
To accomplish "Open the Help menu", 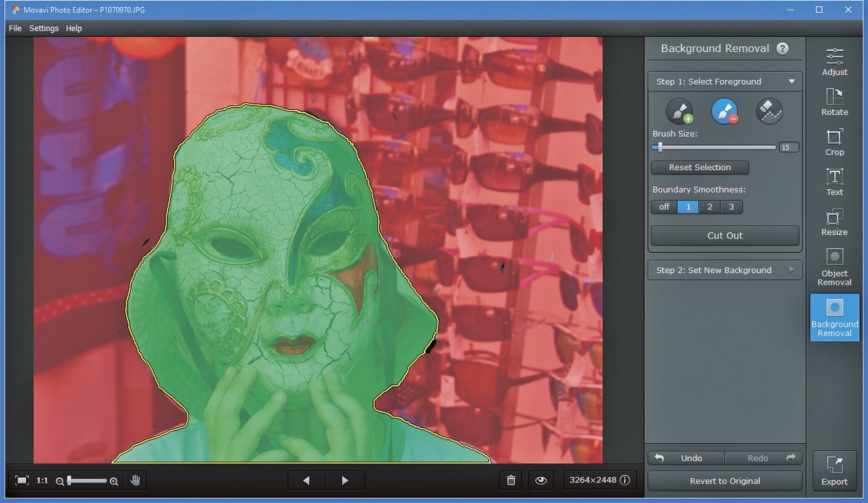I will click(x=74, y=28).
